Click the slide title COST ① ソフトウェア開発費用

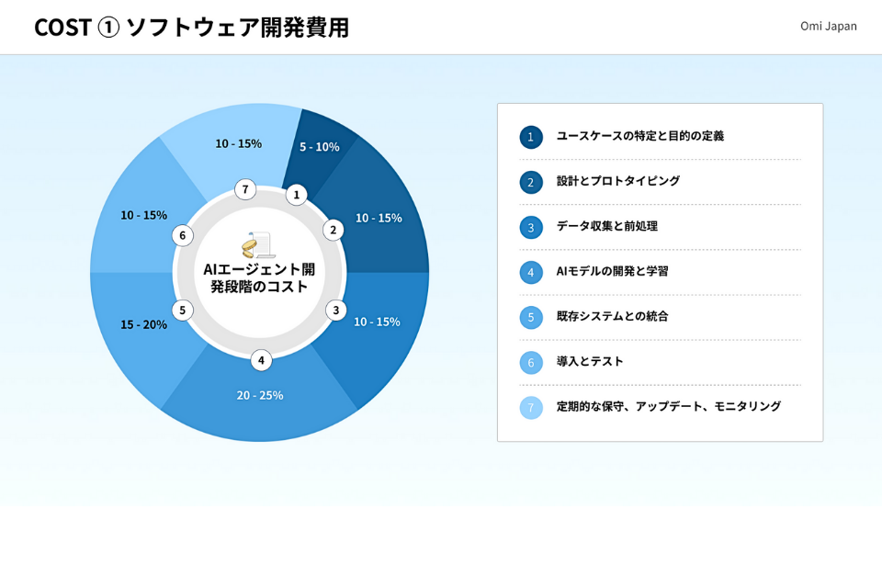point(191,28)
